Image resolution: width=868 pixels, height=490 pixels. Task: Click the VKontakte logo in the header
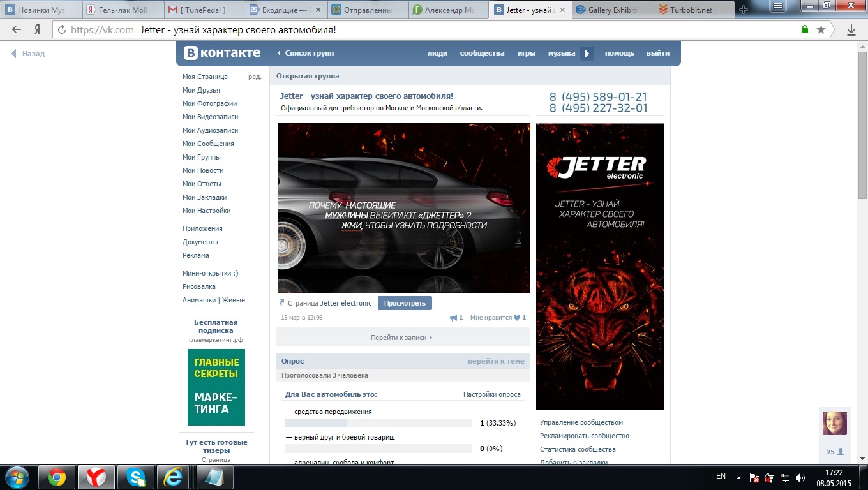(222, 53)
